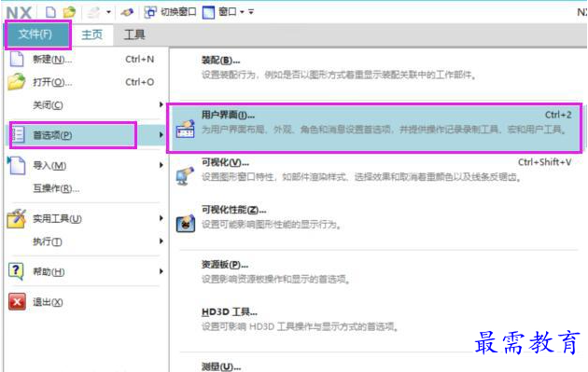Screen dimensions: 588x372
Task: Click the red 退出 X icon
Action: point(17,302)
